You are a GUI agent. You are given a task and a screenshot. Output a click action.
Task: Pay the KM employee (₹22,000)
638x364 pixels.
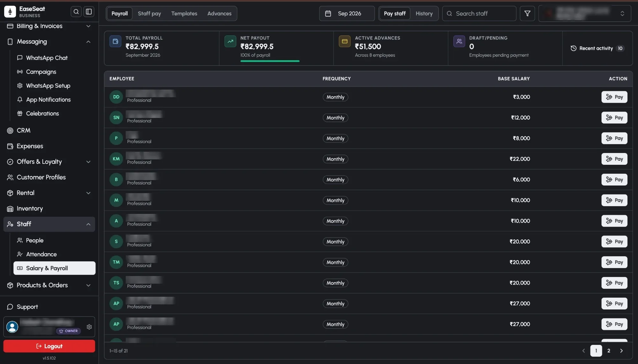(614, 159)
